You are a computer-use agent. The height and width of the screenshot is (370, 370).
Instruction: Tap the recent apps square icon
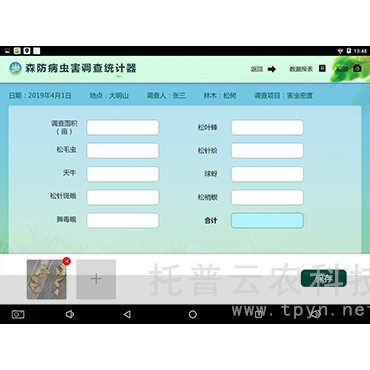(x=258, y=314)
